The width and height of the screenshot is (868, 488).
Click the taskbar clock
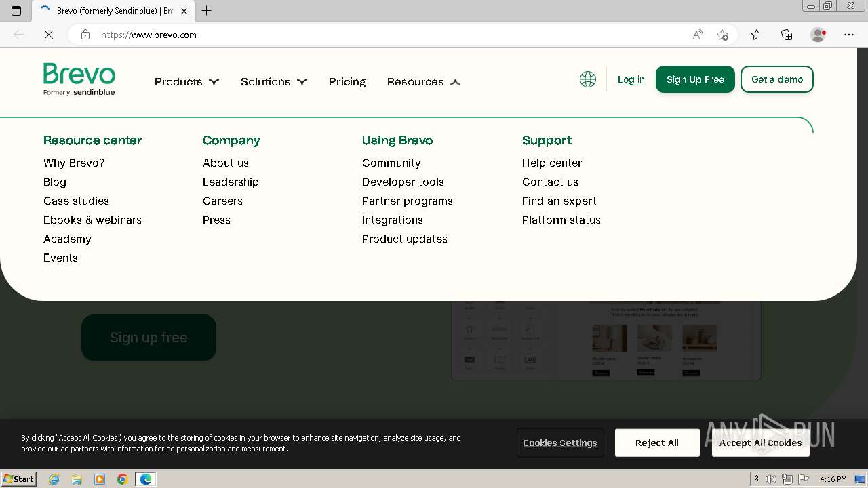click(833, 479)
